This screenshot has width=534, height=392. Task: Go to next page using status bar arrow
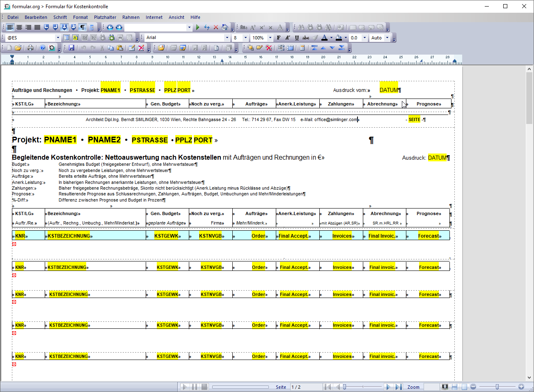click(x=388, y=387)
